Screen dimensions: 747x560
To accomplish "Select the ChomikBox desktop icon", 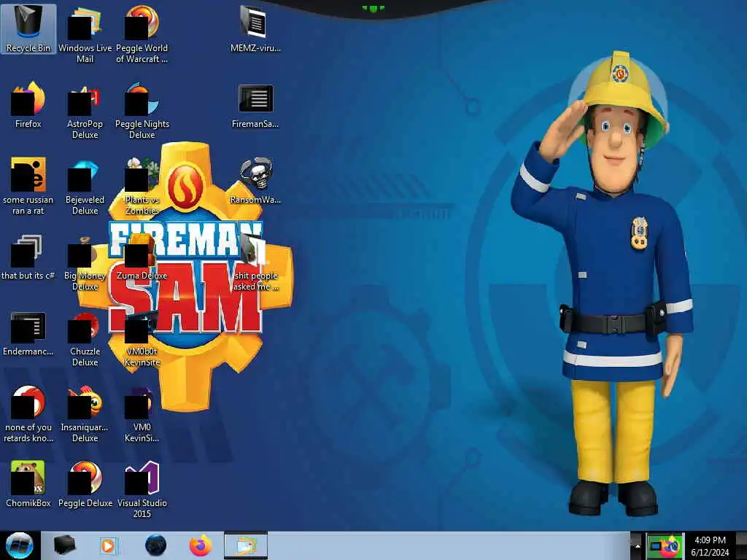I will coord(28,484).
